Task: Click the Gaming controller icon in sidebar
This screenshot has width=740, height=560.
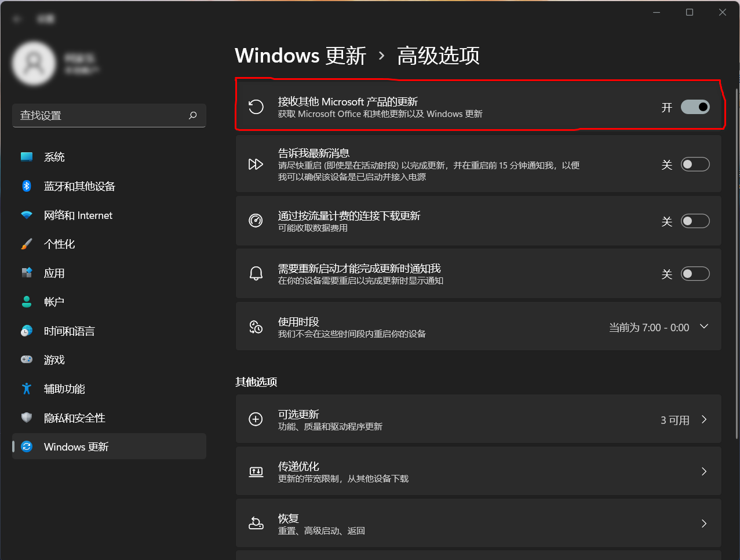Action: pyautogui.click(x=27, y=360)
